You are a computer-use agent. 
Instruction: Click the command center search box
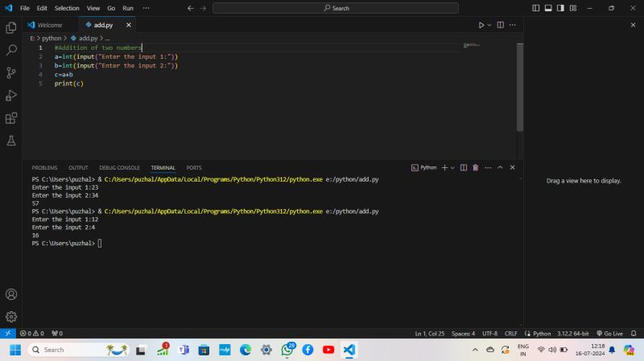(x=336, y=8)
